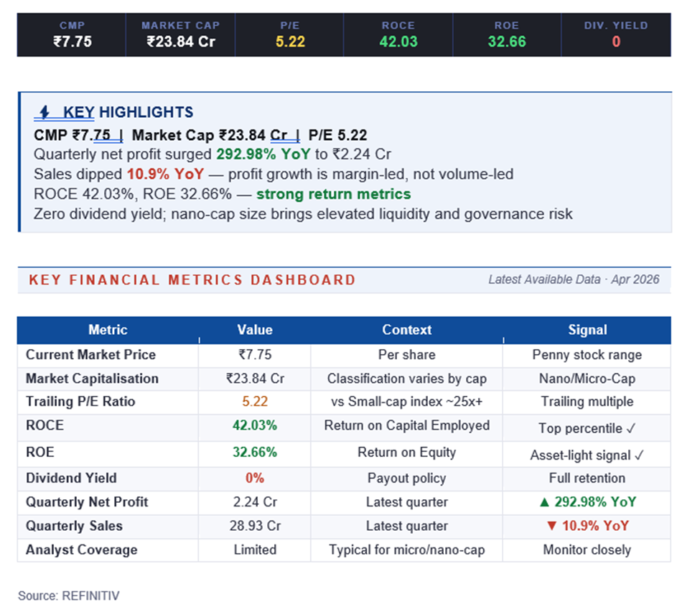Screen dimensions: 700x612
Task: Click the Market Cap tile in top bar
Action: point(181,34)
